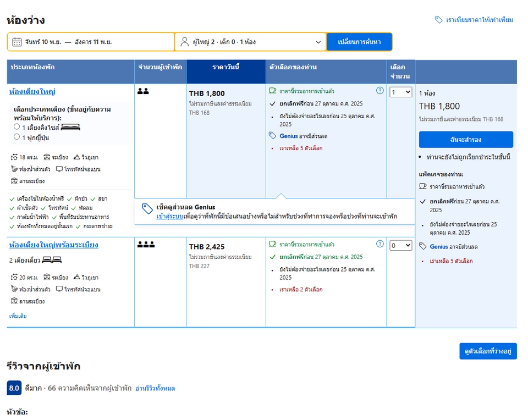Screen dimensions: 528x420
Task: Click help icon for THB 2,425 room
Action: coord(380,244)
